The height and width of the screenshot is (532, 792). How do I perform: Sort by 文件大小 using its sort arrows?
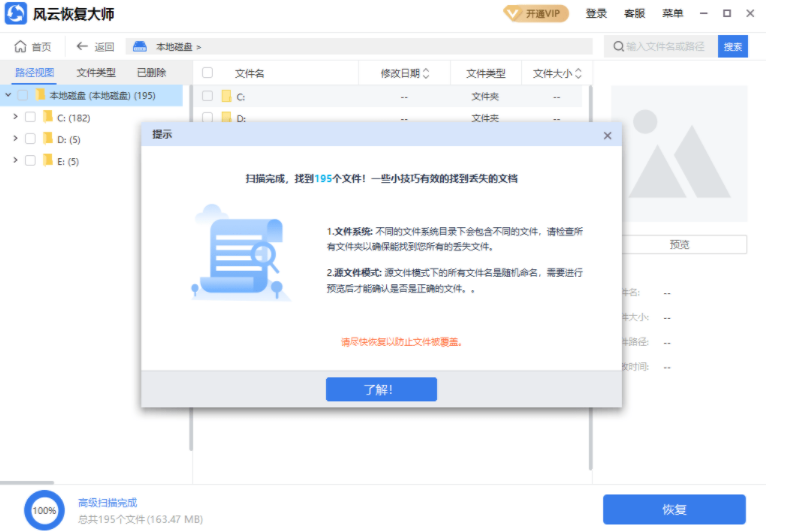tap(578, 73)
